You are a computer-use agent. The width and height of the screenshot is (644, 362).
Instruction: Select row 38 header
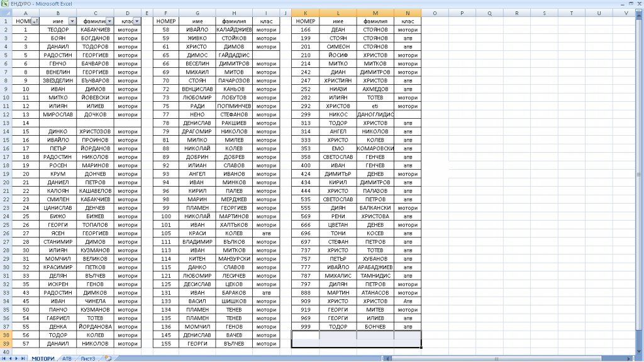pyautogui.click(x=6, y=335)
